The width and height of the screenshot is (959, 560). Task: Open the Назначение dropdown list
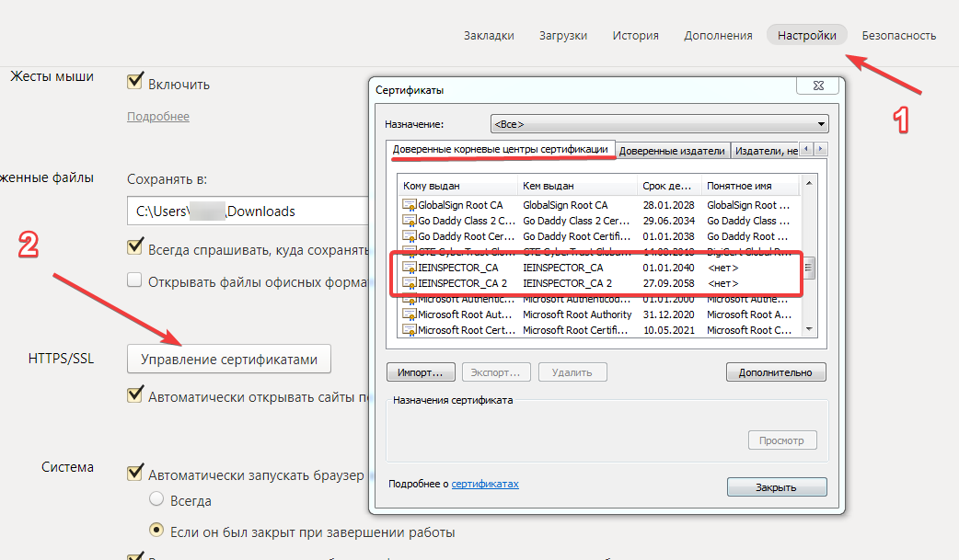click(659, 124)
